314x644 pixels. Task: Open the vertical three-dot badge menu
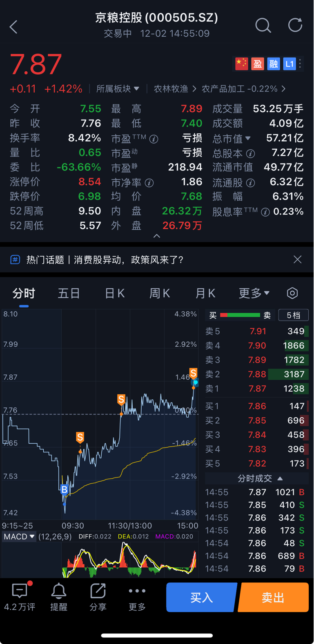[x=300, y=64]
